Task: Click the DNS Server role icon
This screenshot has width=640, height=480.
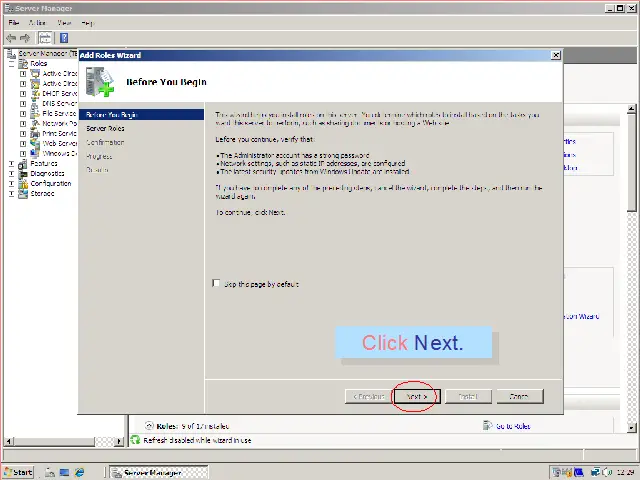Action: [x=36, y=104]
